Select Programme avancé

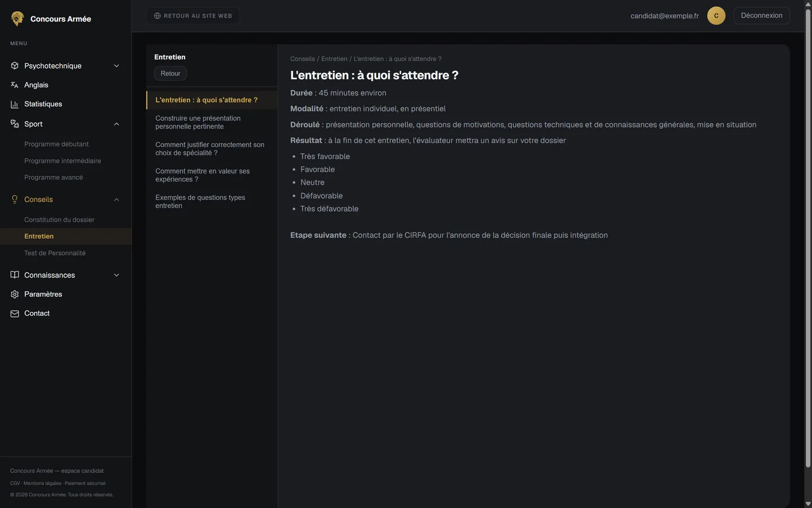click(x=54, y=177)
